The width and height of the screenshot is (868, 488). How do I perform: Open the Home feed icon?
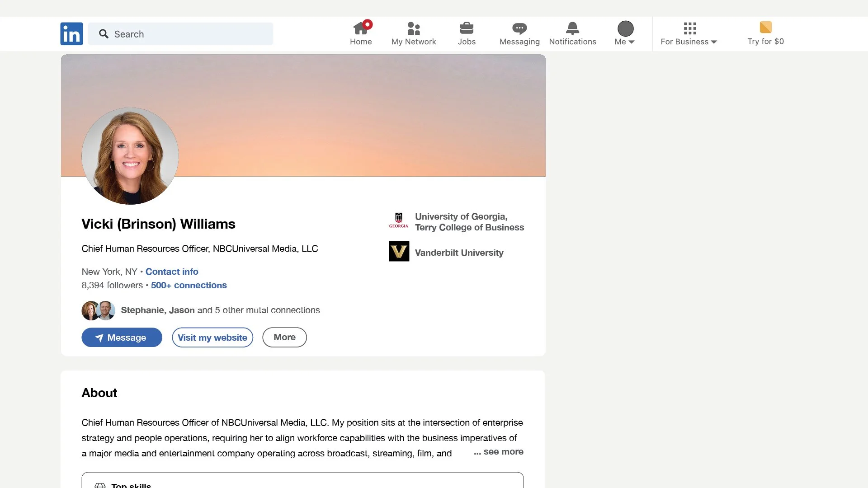360,28
